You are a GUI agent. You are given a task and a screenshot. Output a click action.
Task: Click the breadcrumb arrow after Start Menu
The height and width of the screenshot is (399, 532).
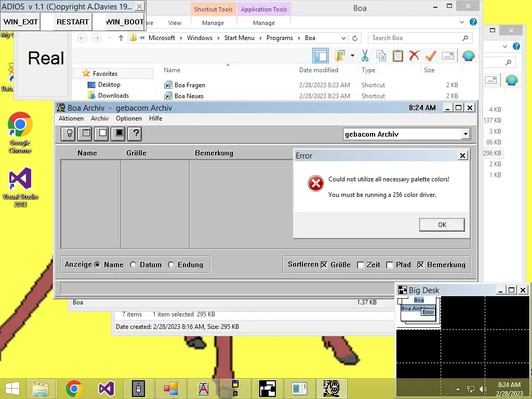click(261, 38)
